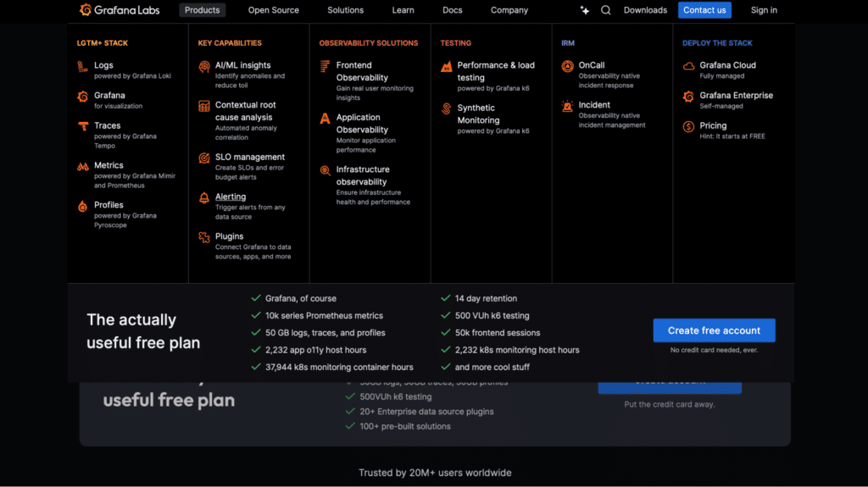This screenshot has height=487, width=868.
Task: Click the Create free account button
Action: click(x=714, y=330)
